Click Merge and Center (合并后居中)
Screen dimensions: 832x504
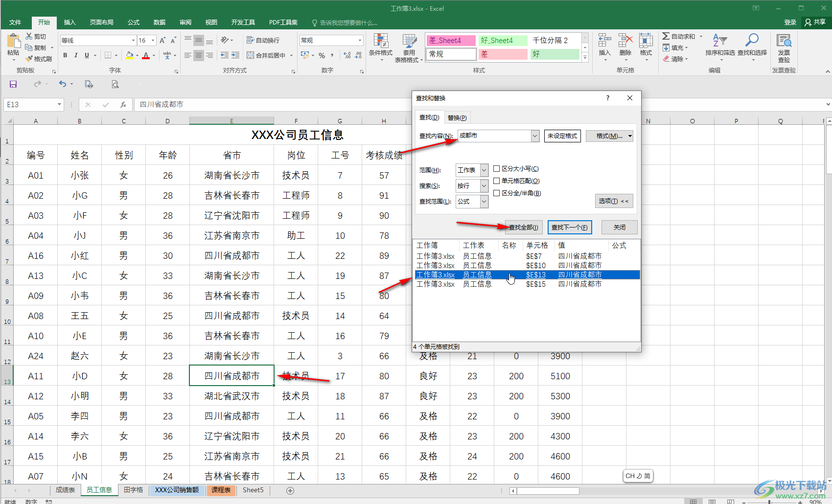[x=266, y=55]
